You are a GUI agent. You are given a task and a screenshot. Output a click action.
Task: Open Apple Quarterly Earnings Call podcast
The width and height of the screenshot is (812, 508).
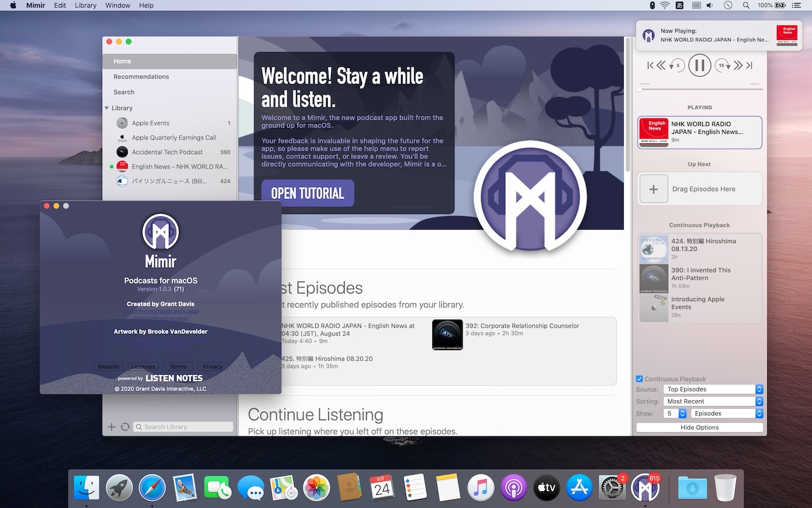173,137
